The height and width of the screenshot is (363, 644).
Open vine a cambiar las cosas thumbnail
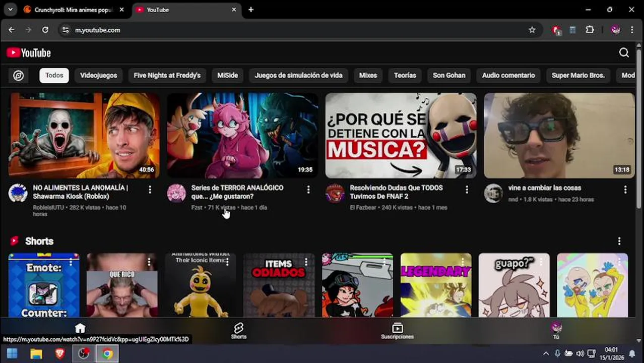pos(559,135)
